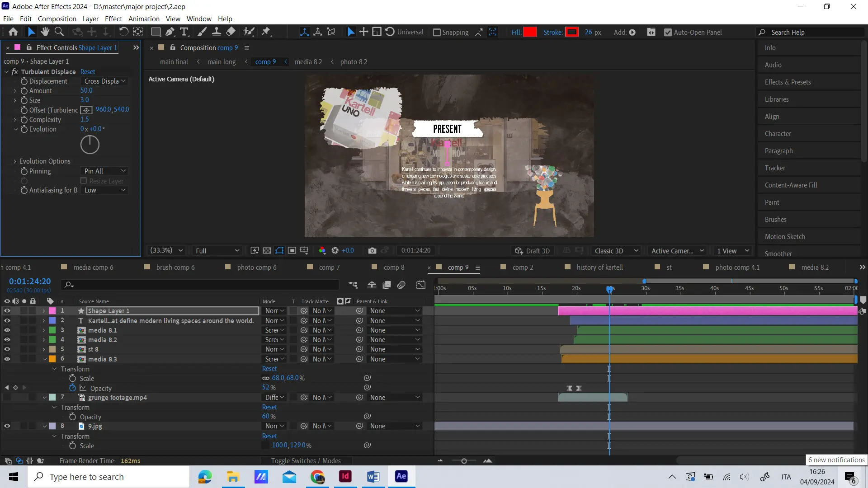Viewport: 868px width, 488px height.
Task: Open the Content-Aware Fill panel
Action: click(791, 185)
